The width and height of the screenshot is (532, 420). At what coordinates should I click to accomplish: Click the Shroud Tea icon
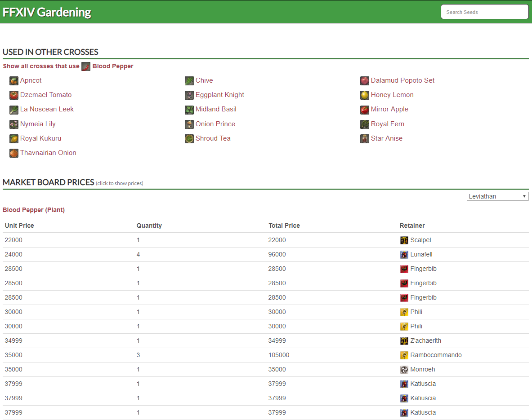coord(189,139)
